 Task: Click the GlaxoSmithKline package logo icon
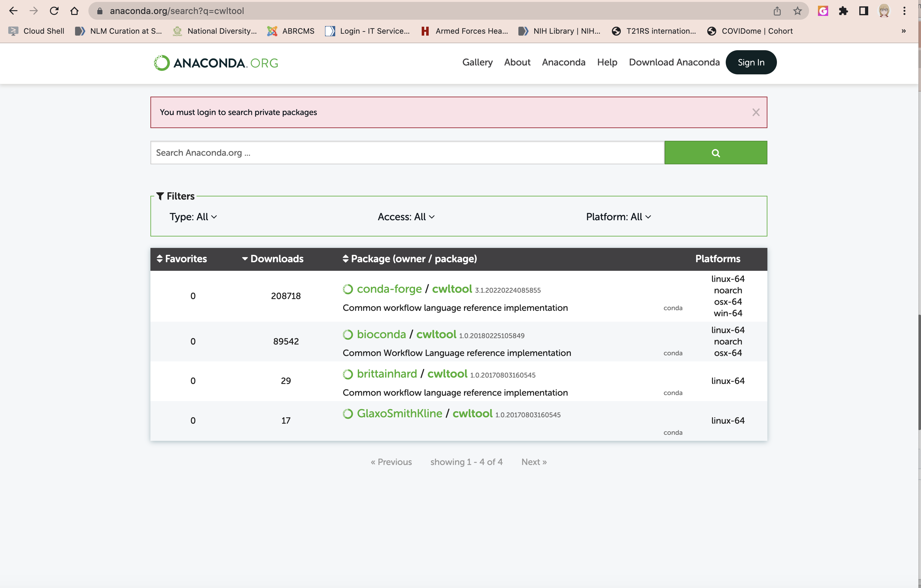[348, 414]
